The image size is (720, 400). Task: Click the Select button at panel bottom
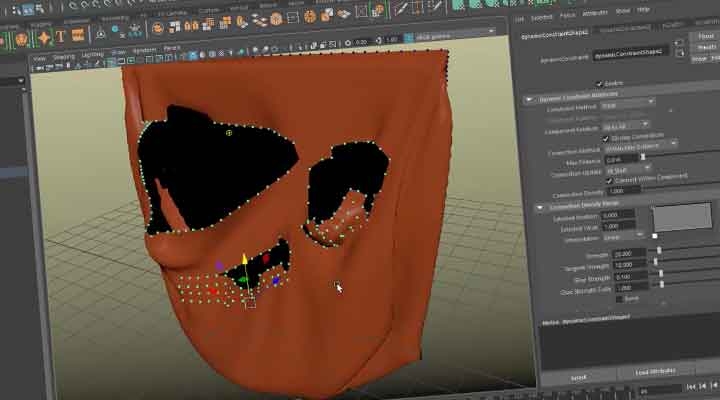pyautogui.click(x=578, y=378)
